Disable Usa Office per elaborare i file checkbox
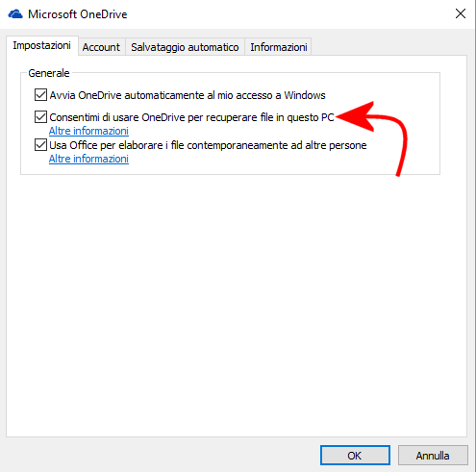Screen dimensions: 476x472 [x=40, y=145]
